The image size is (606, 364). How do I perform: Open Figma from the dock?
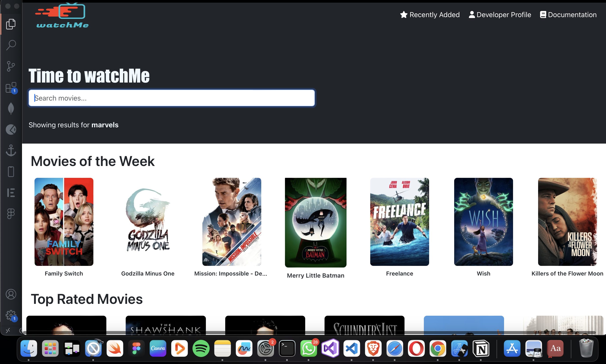[x=136, y=348]
